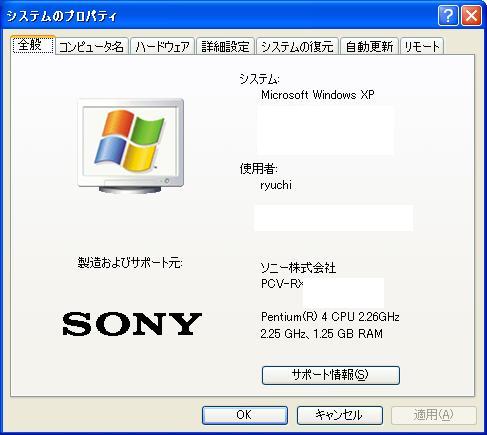
Task: Click the 適用(A) apply button
Action: pyautogui.click(x=434, y=415)
